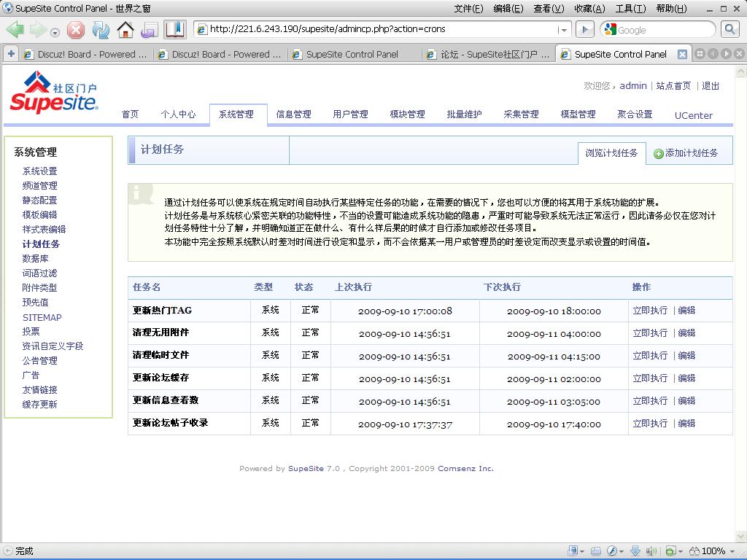
Task: Click the tab list icon beside tab bar
Action: pos(700,54)
